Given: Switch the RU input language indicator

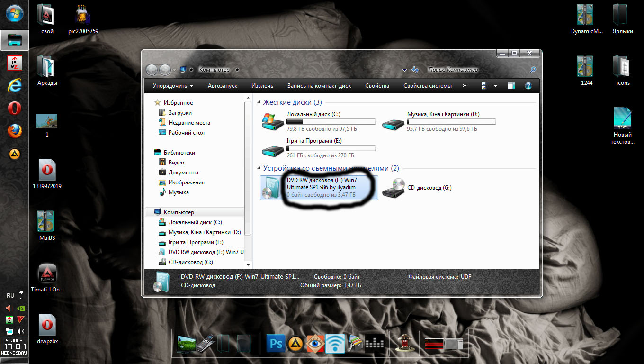Looking at the screenshot, I should click(10, 296).
